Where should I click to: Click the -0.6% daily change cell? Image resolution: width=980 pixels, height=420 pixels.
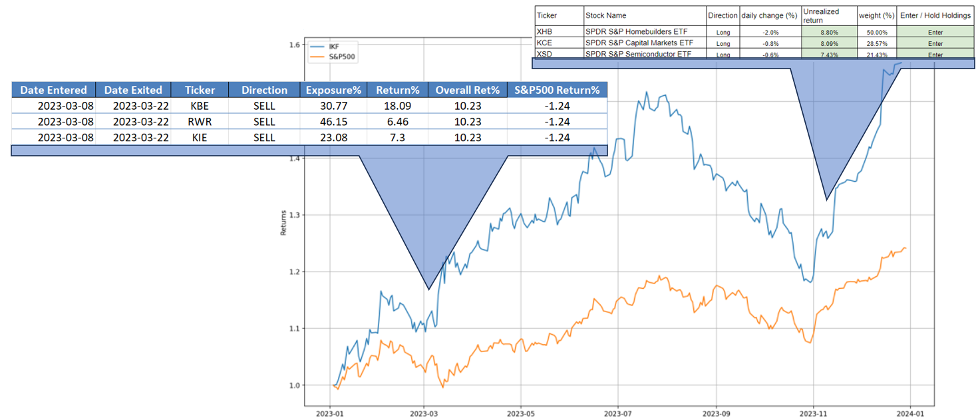point(770,55)
